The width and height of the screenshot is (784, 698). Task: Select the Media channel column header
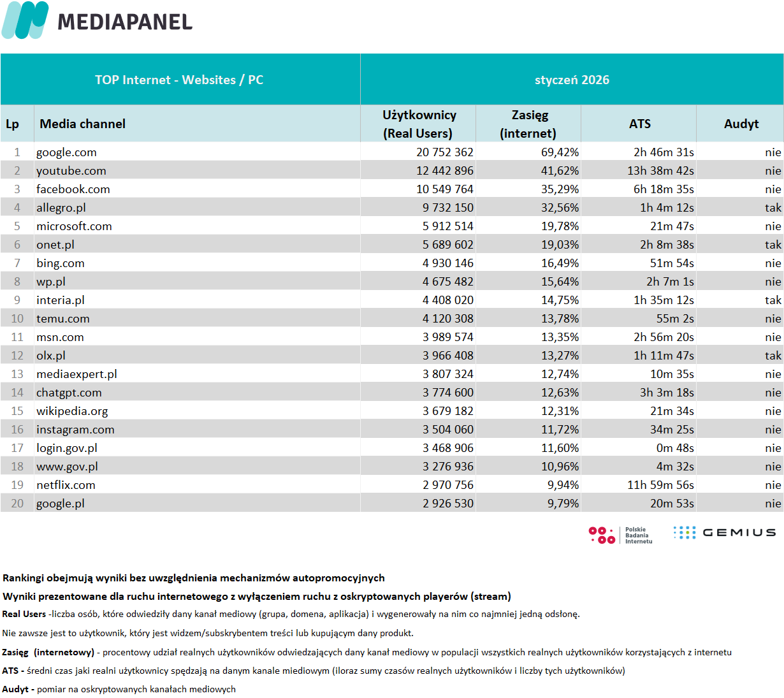click(x=83, y=124)
